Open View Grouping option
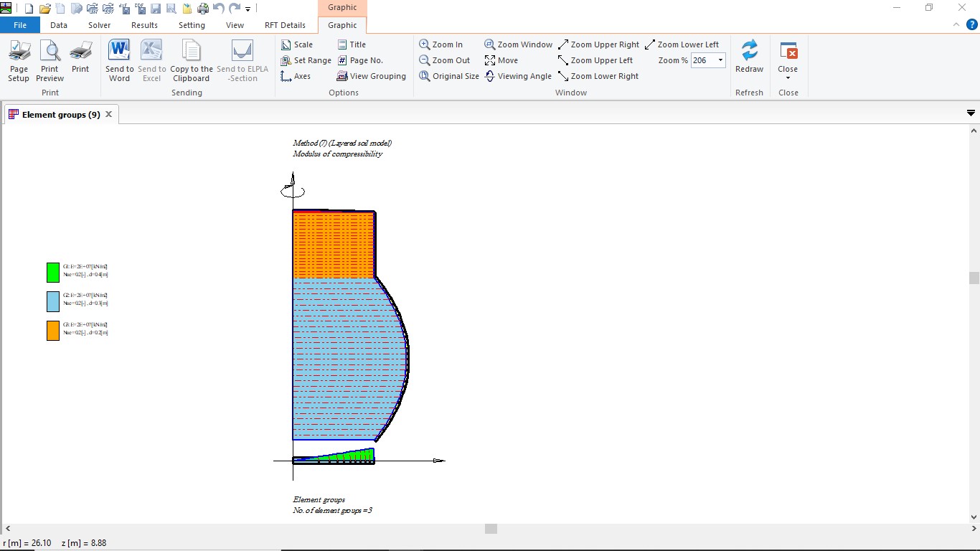This screenshot has height=551, width=980. (371, 76)
